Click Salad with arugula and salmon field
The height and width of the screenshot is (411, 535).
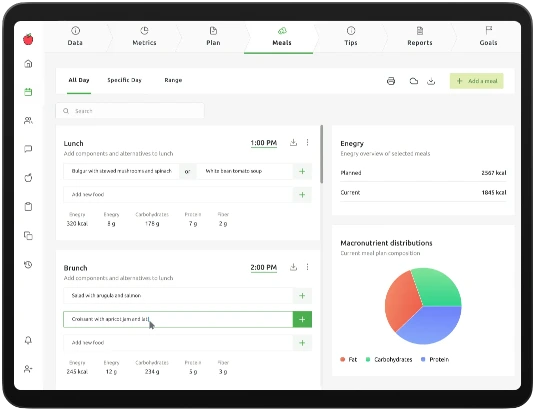pos(178,296)
